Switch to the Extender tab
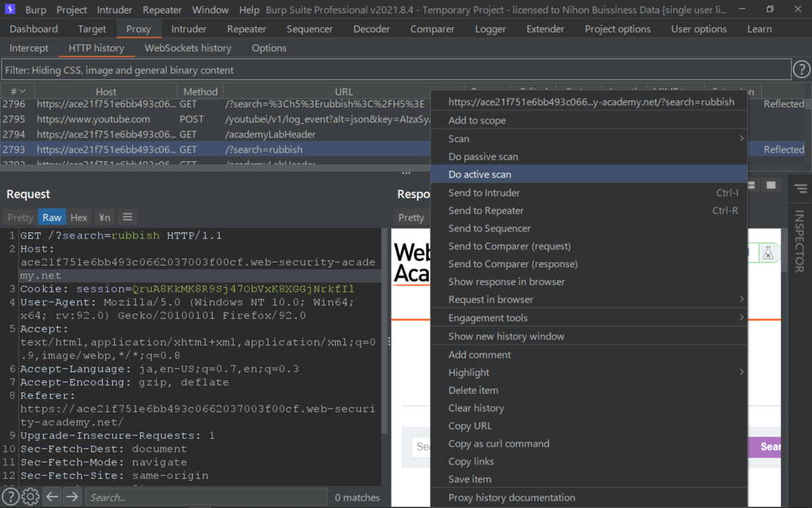 click(x=545, y=29)
